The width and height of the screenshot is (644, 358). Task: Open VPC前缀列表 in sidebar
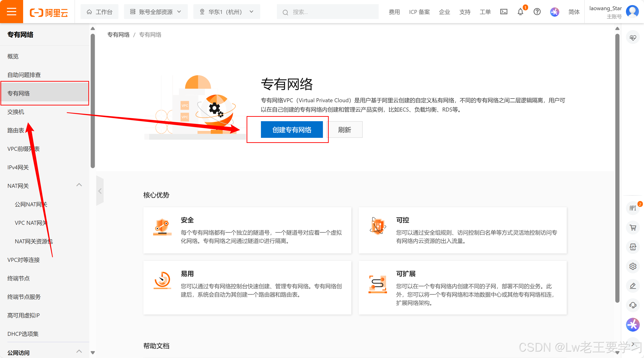point(44,149)
